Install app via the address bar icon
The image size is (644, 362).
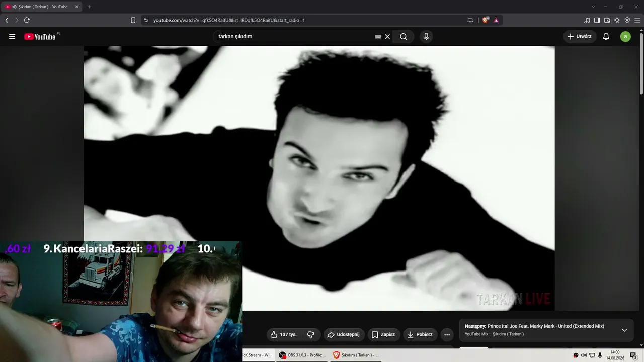tap(470, 20)
